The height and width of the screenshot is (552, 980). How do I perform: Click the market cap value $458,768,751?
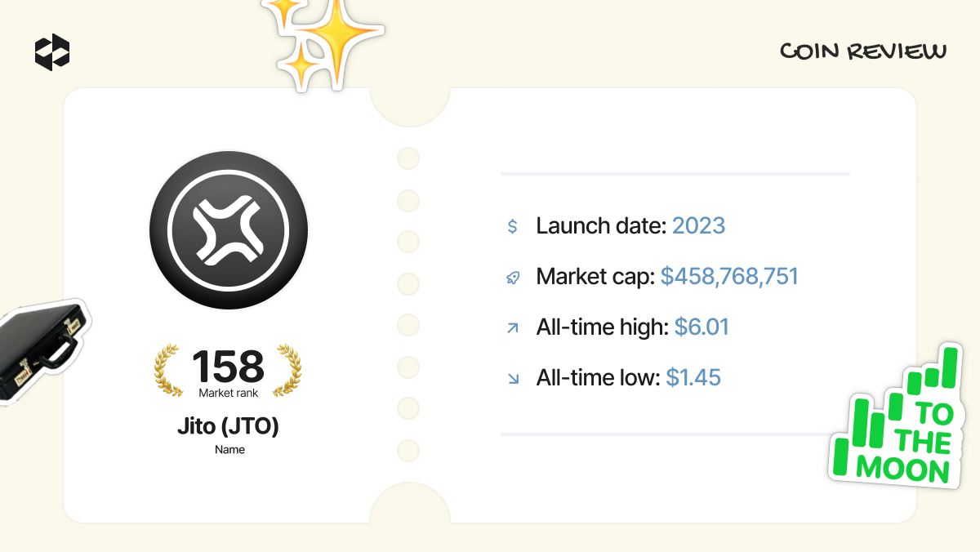[x=729, y=277]
